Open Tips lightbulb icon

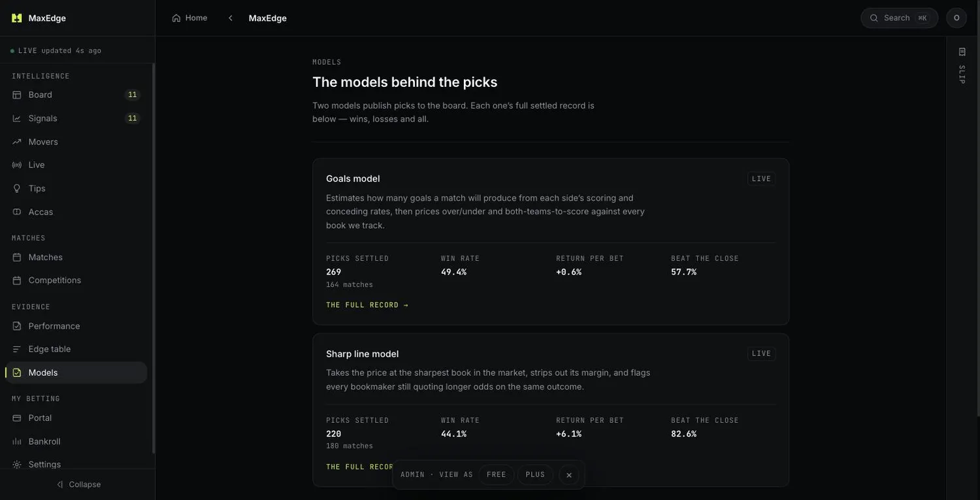[17, 188]
